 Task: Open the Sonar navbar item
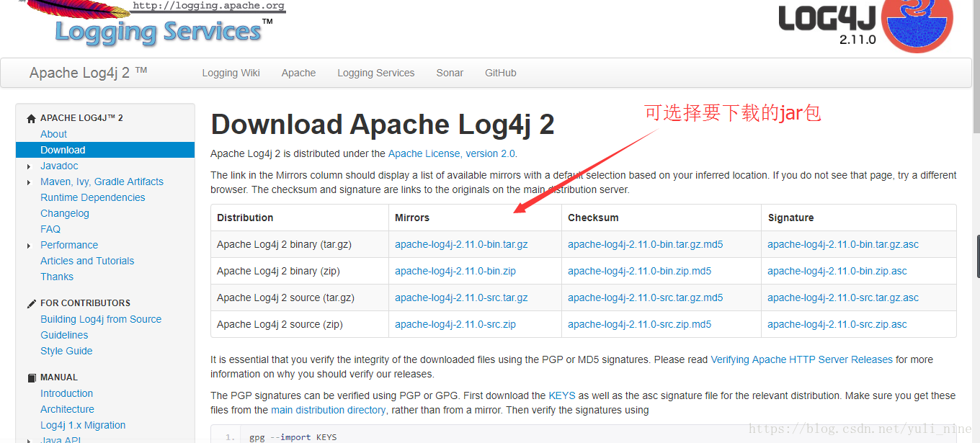click(450, 73)
